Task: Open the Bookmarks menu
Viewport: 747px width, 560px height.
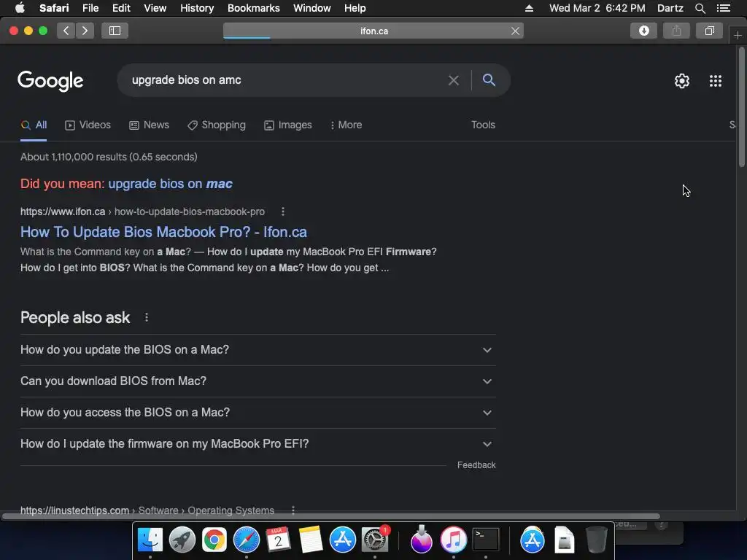Action: (253, 8)
